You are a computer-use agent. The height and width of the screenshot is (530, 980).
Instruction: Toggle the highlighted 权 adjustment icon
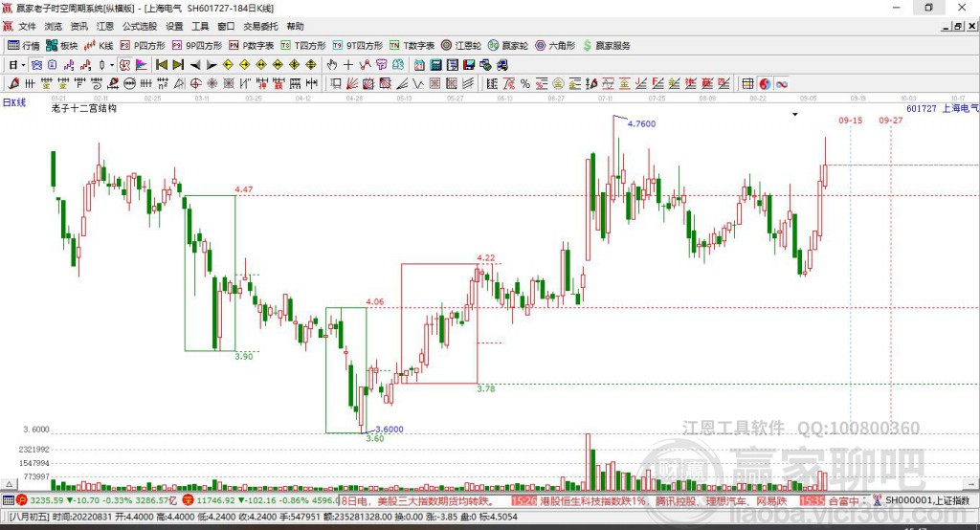[125, 65]
